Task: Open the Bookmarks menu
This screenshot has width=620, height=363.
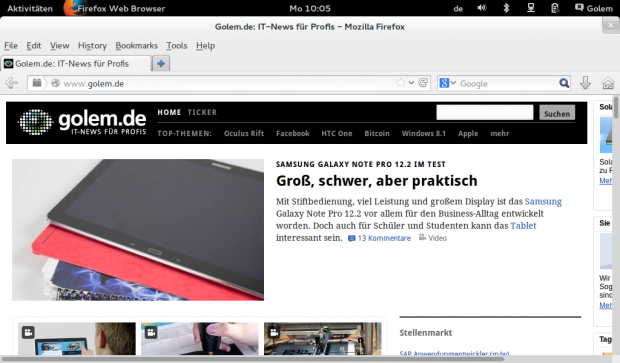Action: pos(136,45)
